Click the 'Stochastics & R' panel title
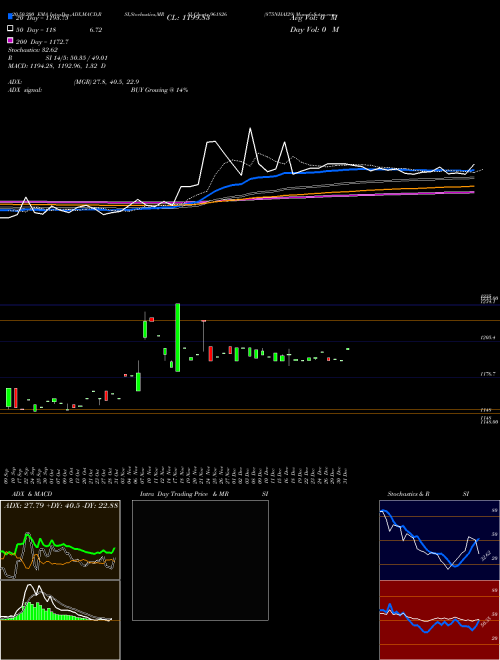The width and height of the screenshot is (500, 660). pos(408,494)
